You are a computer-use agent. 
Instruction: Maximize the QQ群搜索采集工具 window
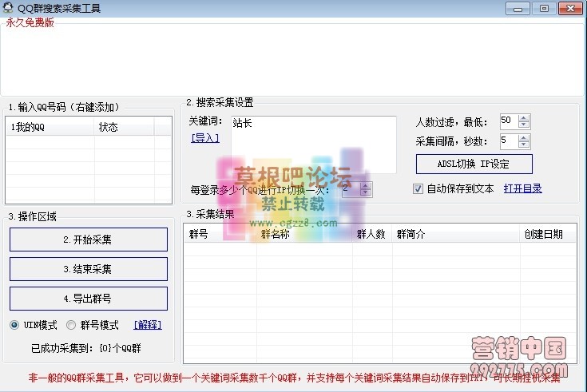pos(544,8)
